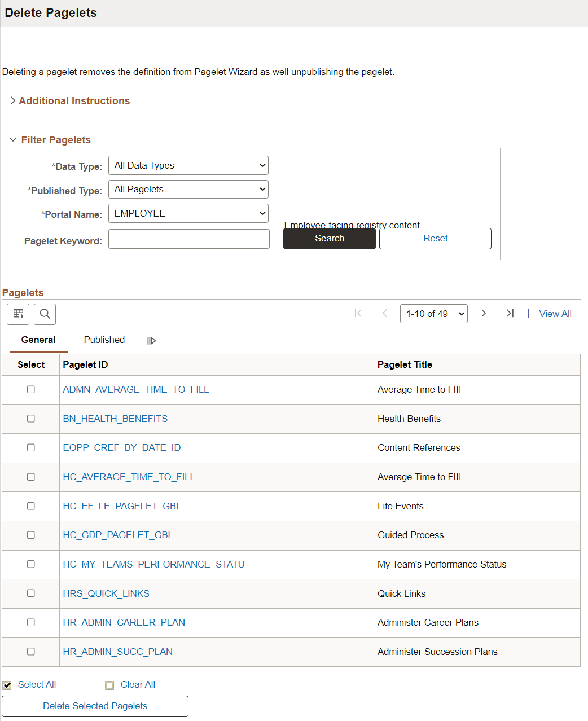This screenshot has height=721, width=588.
Task: Change the Portal Name dropdown
Action: [x=188, y=213]
